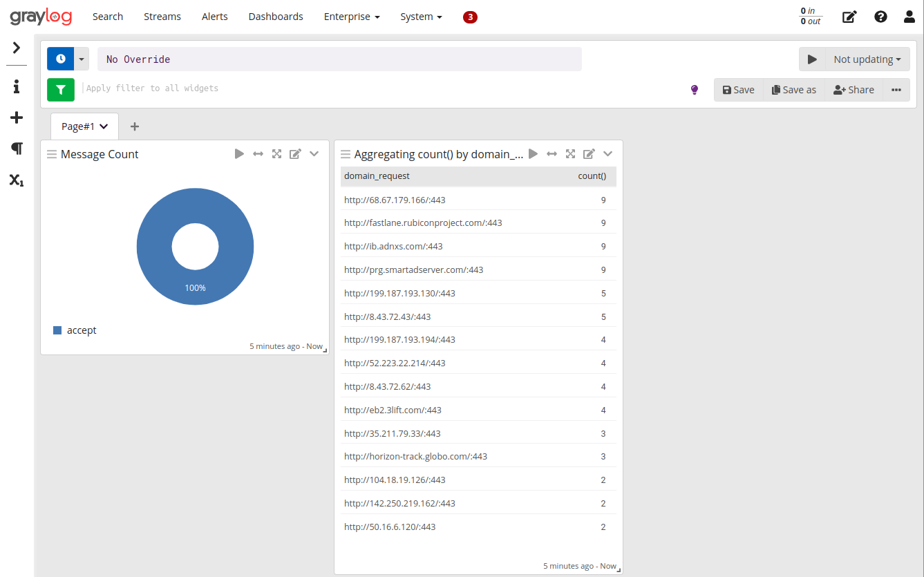Open the Not updating refresh dropdown
This screenshot has height=577, width=924.
(867, 59)
